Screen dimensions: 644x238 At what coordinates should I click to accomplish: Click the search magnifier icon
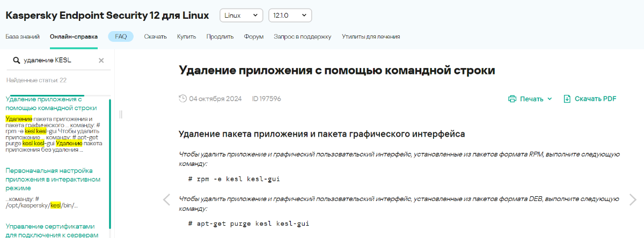16,60
